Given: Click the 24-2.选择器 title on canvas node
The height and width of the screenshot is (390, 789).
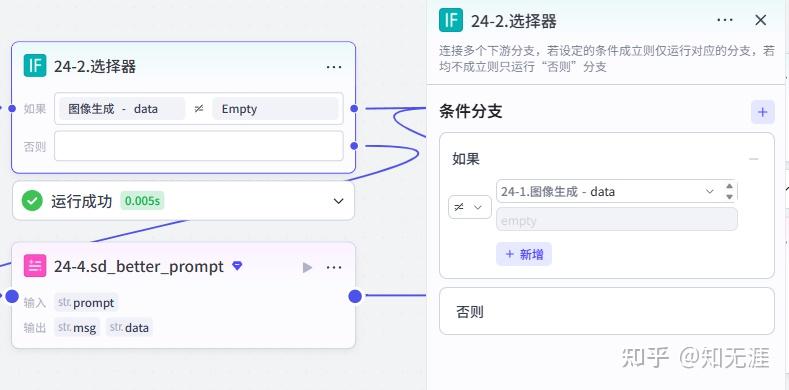Looking at the screenshot, I should point(95,66).
